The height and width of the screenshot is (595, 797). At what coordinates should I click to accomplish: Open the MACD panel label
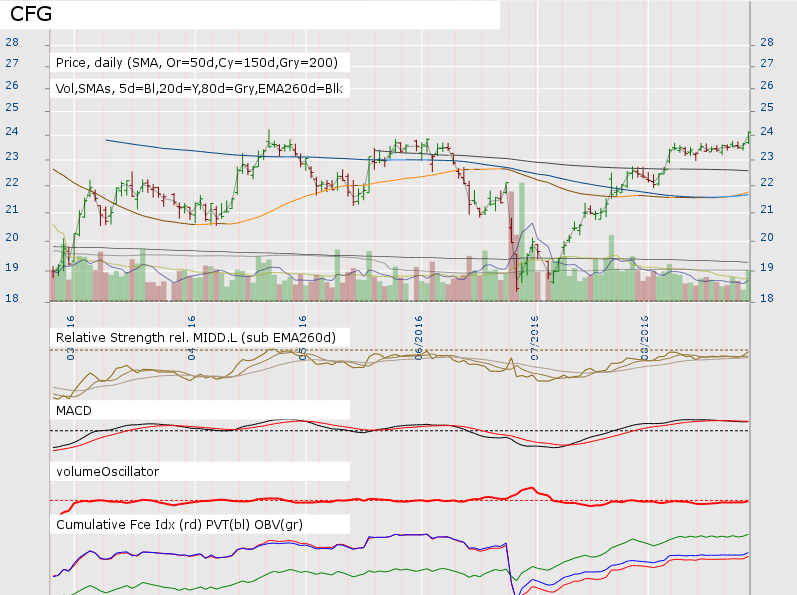[75, 411]
